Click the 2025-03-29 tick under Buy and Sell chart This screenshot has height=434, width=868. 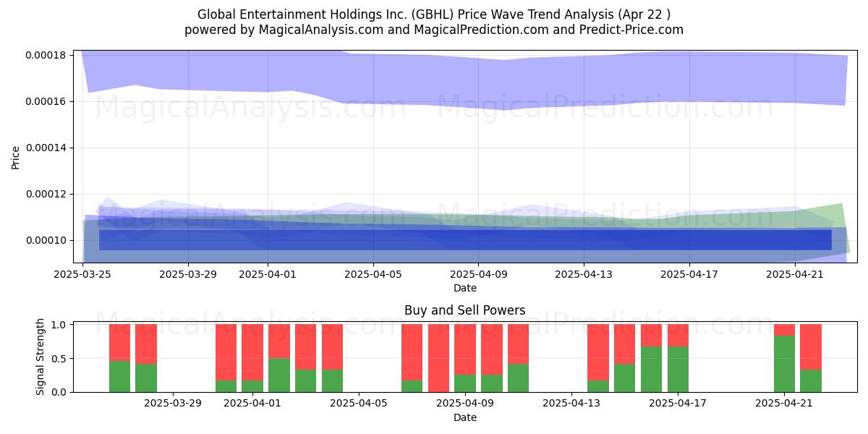point(173,404)
